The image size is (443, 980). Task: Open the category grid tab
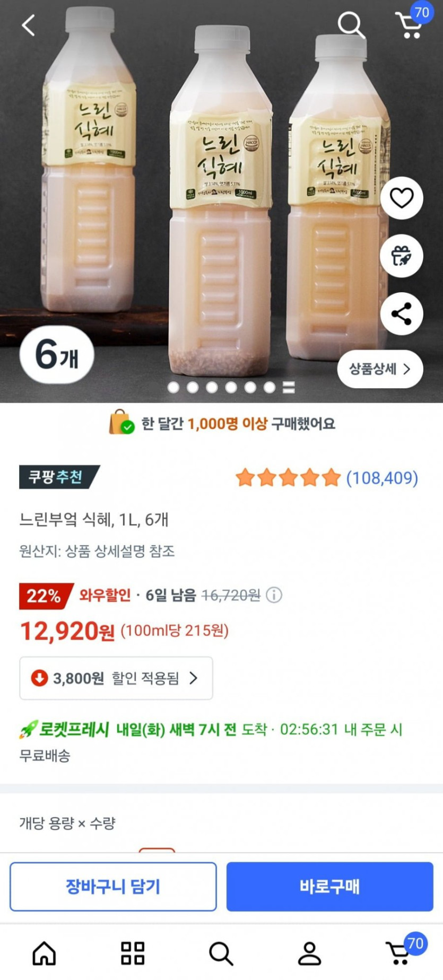pos(133,953)
